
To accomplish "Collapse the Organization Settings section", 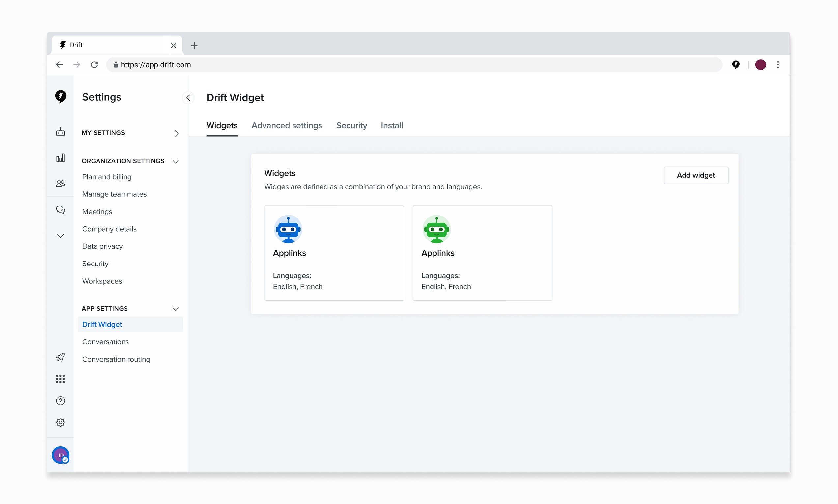I will pos(176,161).
